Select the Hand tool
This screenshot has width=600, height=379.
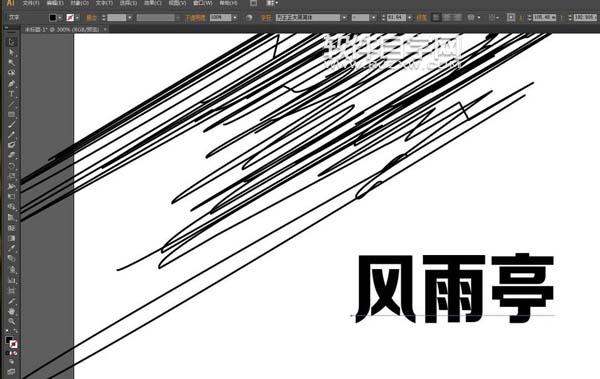(x=12, y=311)
